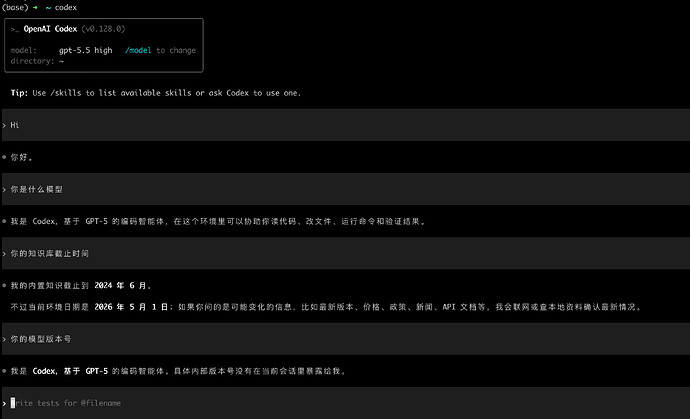Click the bold date '2026 年 5 月 1 日'
The height and width of the screenshot is (419, 690).
pos(131,307)
